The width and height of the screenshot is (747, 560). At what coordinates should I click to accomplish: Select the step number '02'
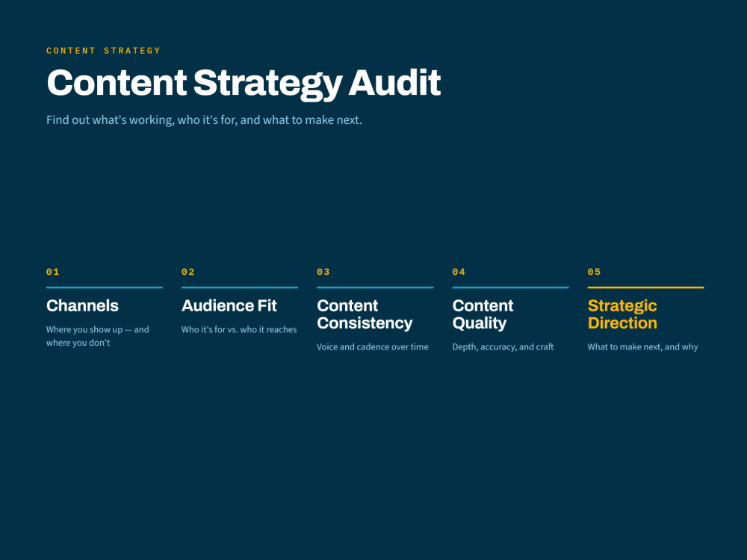point(188,272)
